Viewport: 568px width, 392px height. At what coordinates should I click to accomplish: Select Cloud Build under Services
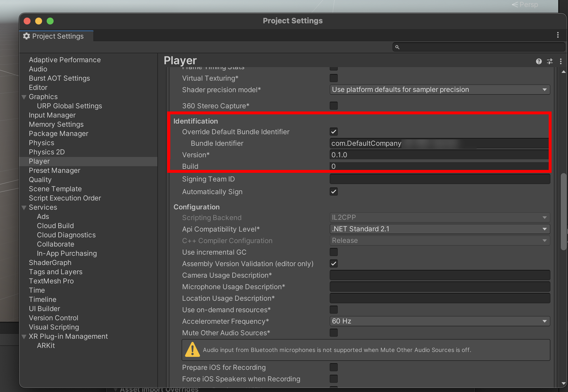[55, 226]
